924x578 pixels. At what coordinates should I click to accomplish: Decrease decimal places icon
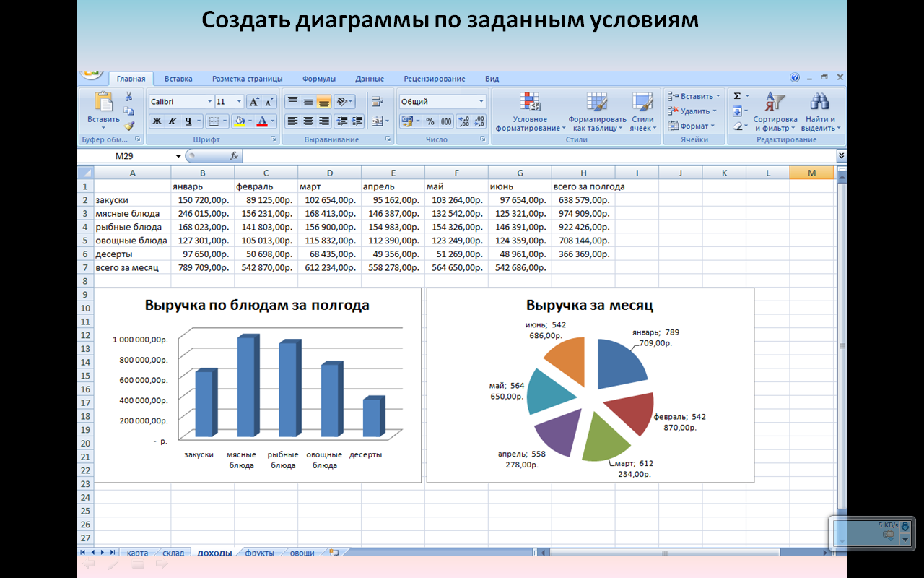[479, 121]
